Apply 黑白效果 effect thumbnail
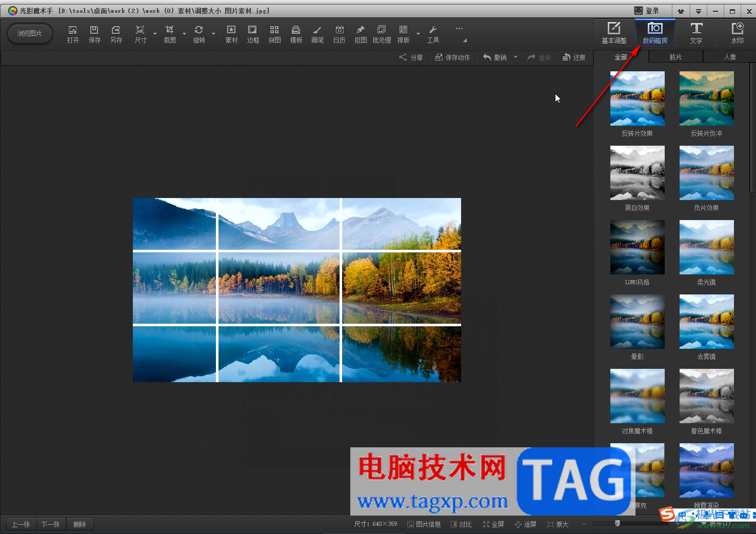The height and width of the screenshot is (534, 756). (637, 173)
